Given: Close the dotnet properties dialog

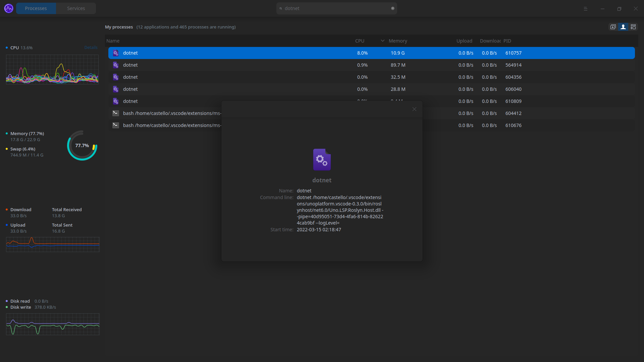Looking at the screenshot, I should [414, 109].
